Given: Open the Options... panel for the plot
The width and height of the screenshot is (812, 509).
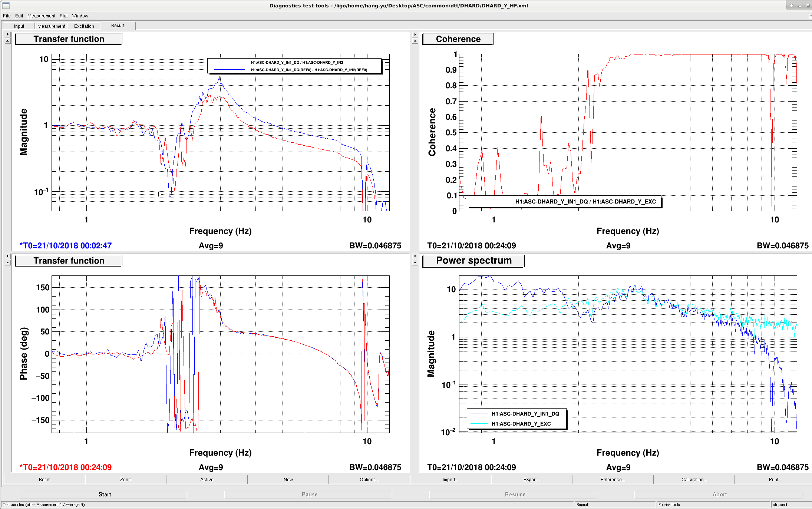Looking at the screenshot, I should click(369, 479).
